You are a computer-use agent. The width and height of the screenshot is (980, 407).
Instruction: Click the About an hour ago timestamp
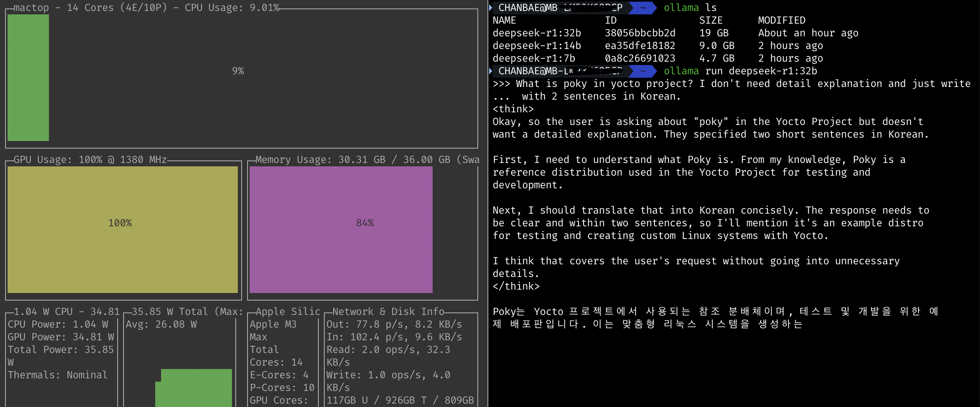(x=808, y=33)
